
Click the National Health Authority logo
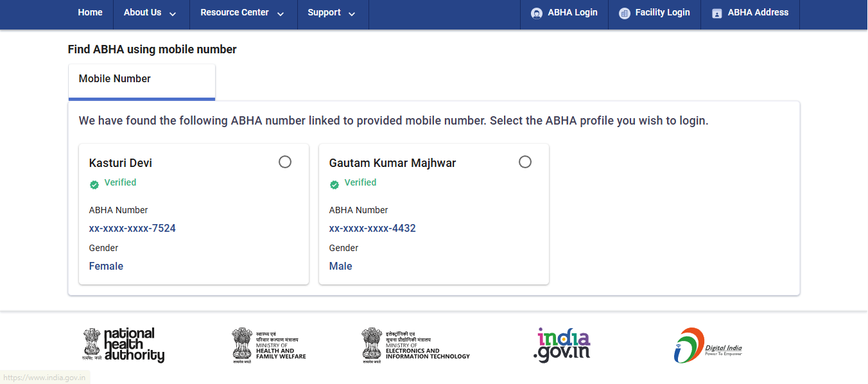coord(123,345)
